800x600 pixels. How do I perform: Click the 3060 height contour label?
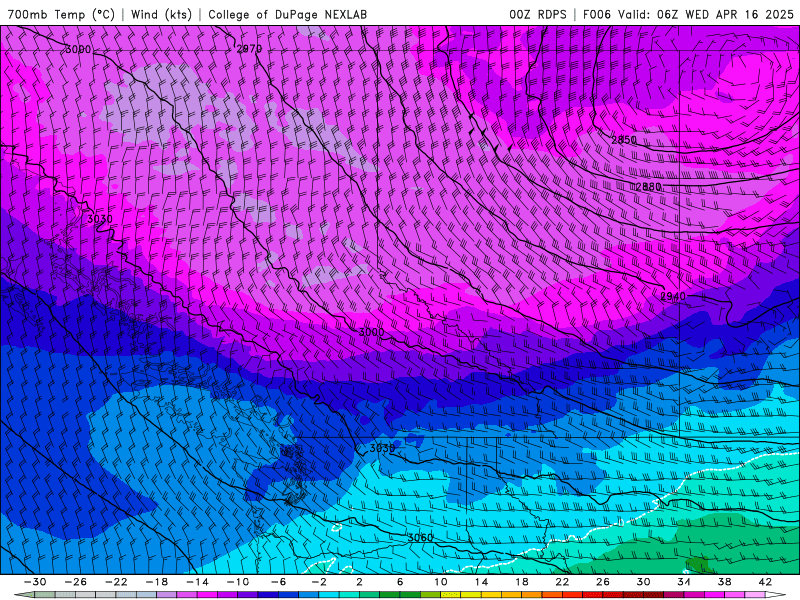click(x=420, y=537)
